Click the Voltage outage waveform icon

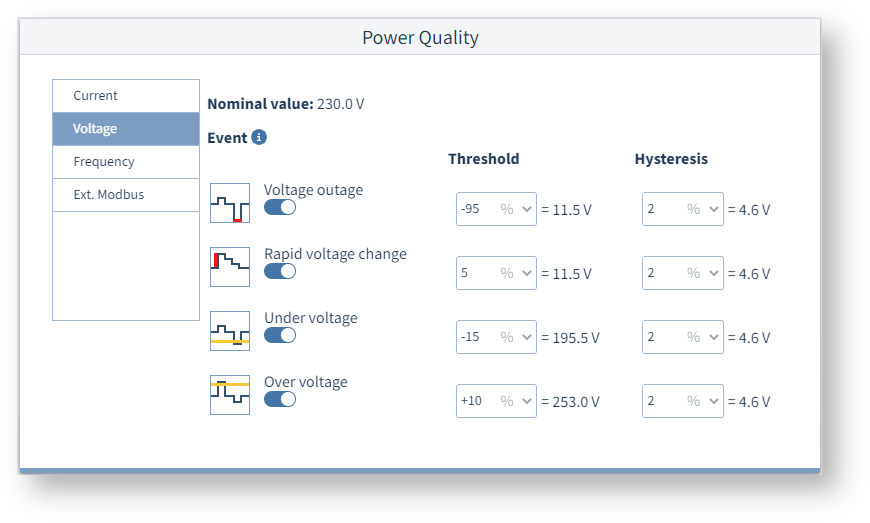click(x=229, y=203)
